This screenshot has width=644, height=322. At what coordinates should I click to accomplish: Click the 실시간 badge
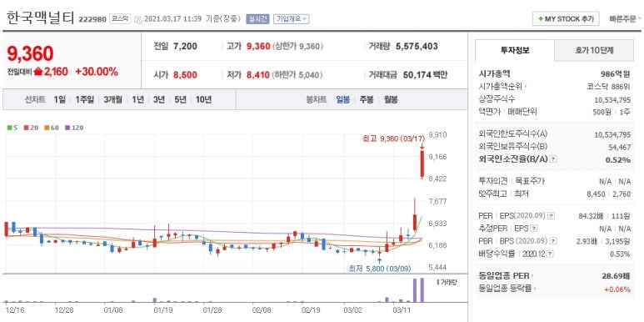click(257, 19)
